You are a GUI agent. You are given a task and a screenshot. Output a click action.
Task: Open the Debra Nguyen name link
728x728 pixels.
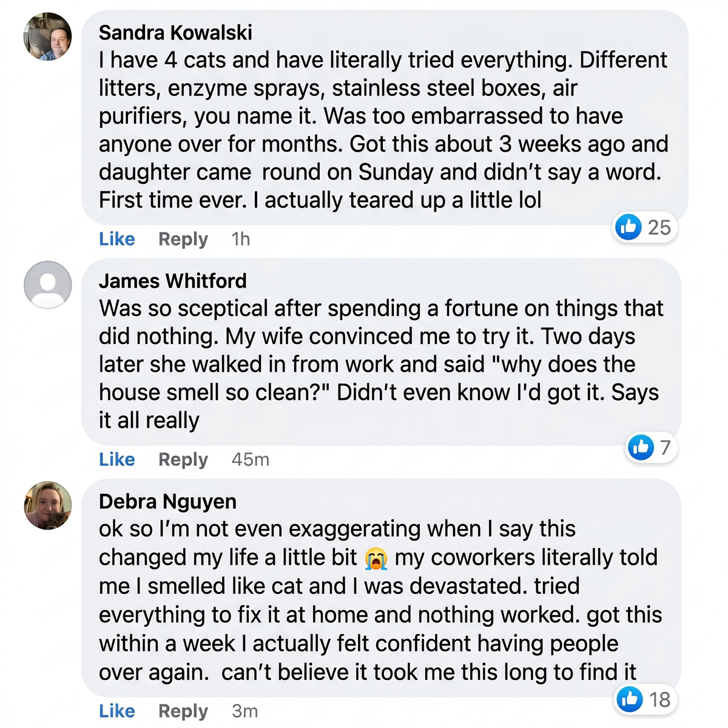point(168,502)
